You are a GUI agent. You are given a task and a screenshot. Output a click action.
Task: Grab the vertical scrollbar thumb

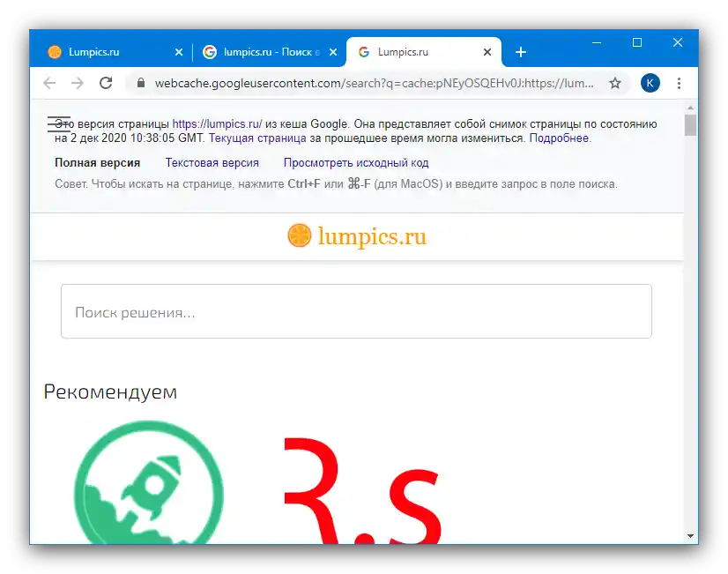click(690, 125)
